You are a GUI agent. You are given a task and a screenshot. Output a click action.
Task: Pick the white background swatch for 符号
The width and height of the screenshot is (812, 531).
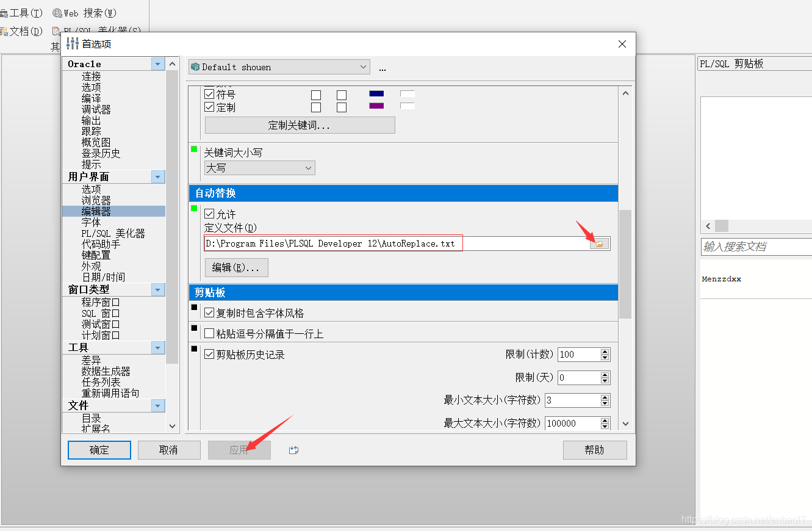click(408, 94)
